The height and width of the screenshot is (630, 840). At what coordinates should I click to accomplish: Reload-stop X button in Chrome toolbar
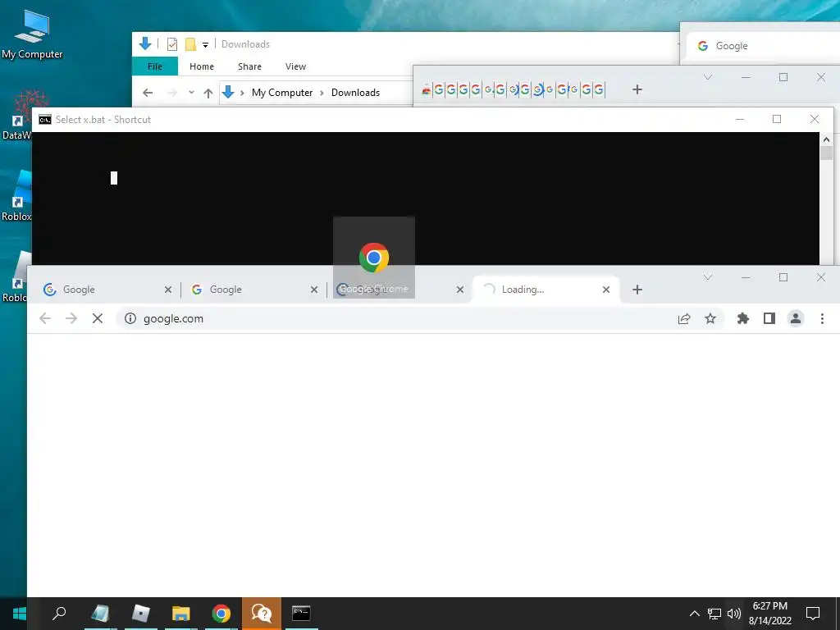pyautogui.click(x=98, y=319)
